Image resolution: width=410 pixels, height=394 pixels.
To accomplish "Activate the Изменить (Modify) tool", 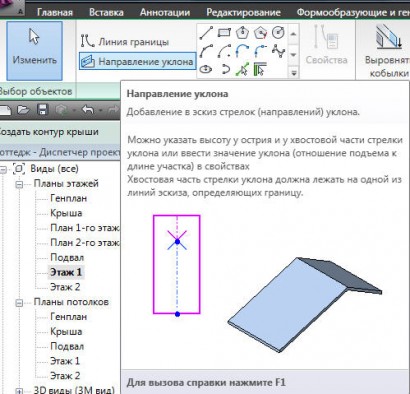I will pos(34,51).
